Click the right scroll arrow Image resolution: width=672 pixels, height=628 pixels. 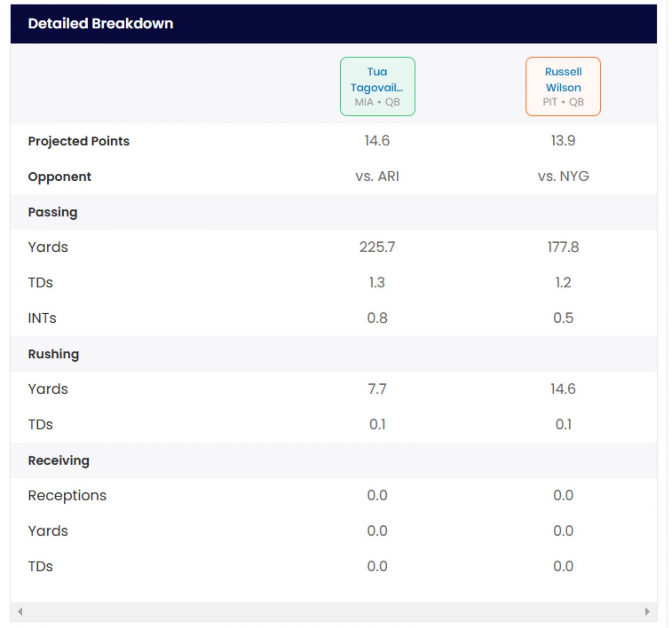tap(647, 612)
